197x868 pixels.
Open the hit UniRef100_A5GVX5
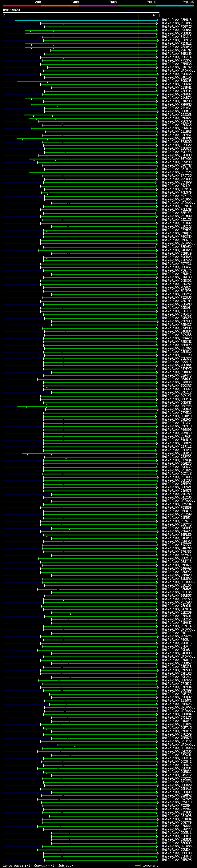(177, 26)
